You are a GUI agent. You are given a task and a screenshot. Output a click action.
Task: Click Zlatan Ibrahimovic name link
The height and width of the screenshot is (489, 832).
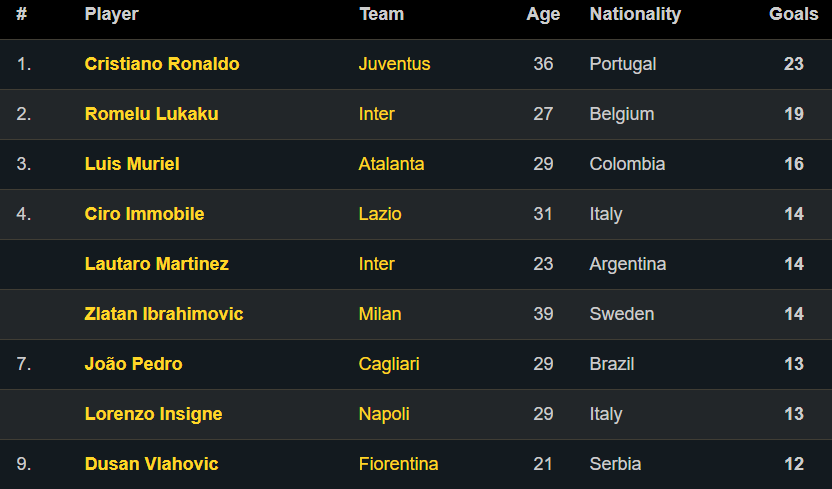click(x=164, y=314)
